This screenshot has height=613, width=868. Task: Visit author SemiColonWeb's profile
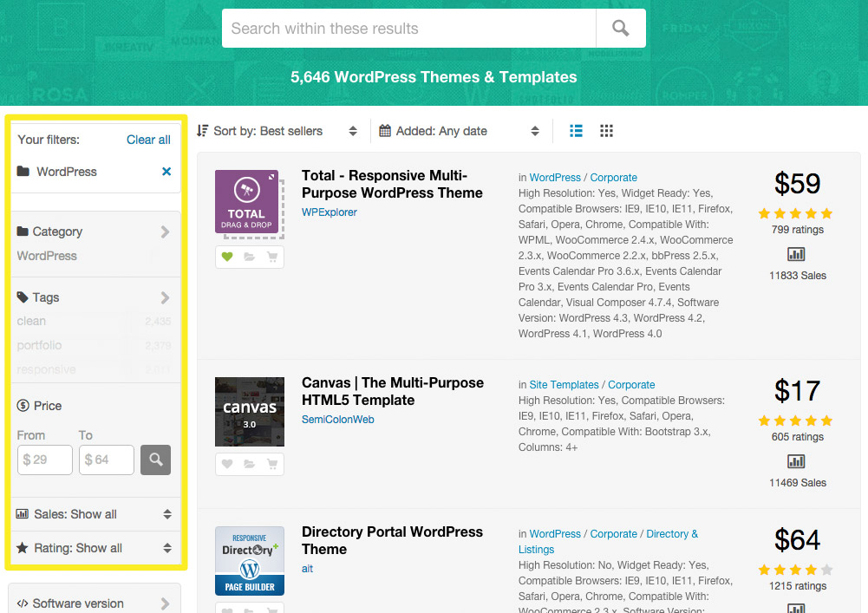[337, 419]
